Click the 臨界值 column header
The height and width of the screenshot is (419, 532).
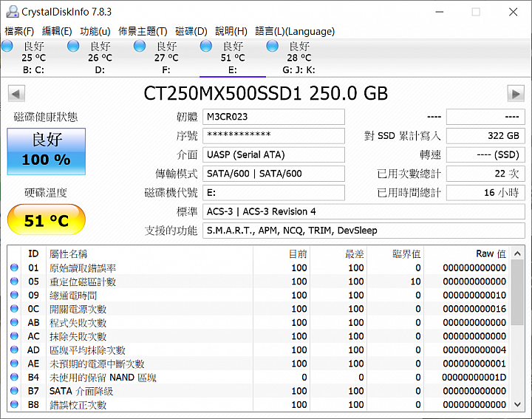point(395,253)
